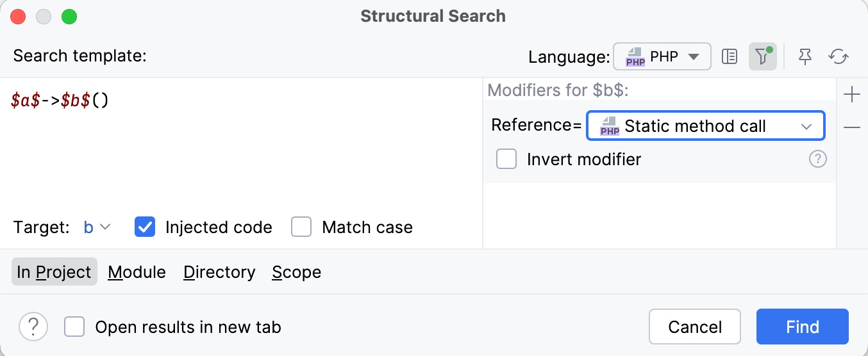Remove the modifier with the minus icon
Image resolution: width=868 pixels, height=356 pixels.
point(852,128)
